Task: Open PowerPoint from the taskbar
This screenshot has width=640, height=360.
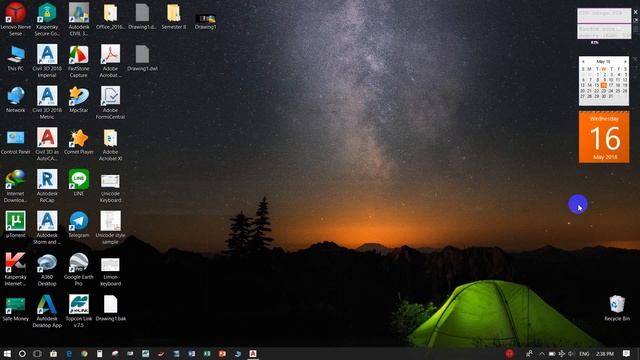Action: (x=222, y=353)
